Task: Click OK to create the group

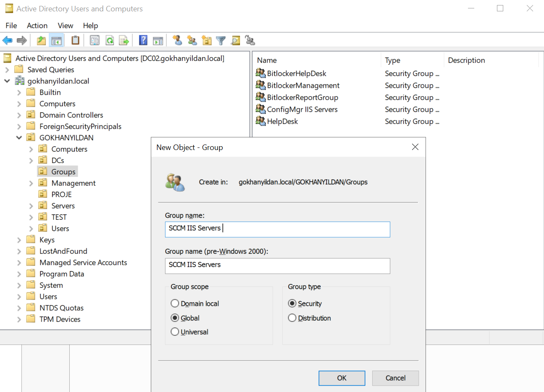Action: click(x=342, y=378)
